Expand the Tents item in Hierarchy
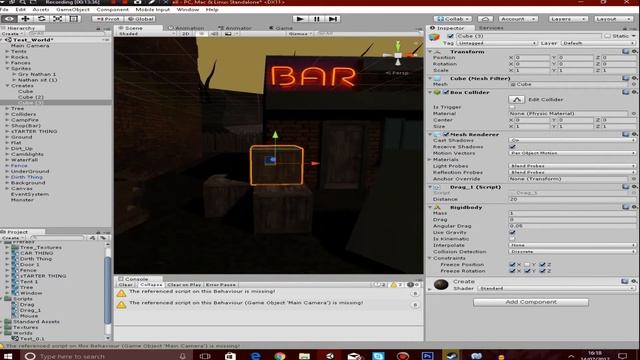 coord(7,51)
